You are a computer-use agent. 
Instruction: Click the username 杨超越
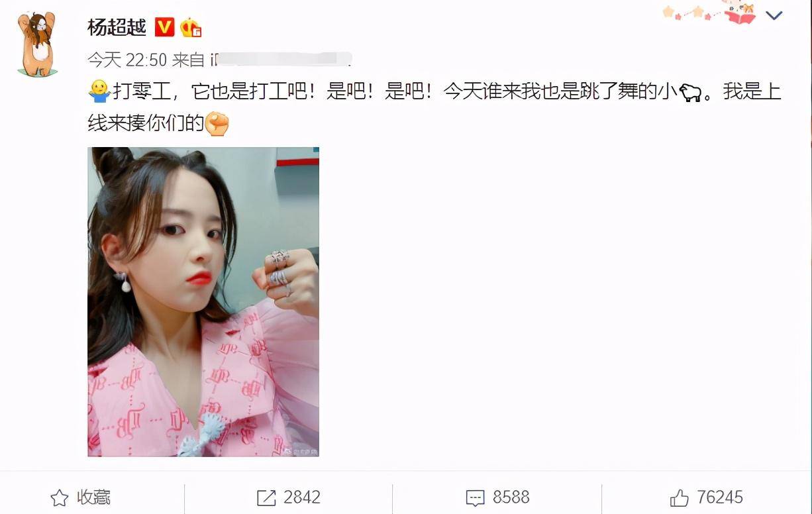pyautogui.click(x=117, y=27)
